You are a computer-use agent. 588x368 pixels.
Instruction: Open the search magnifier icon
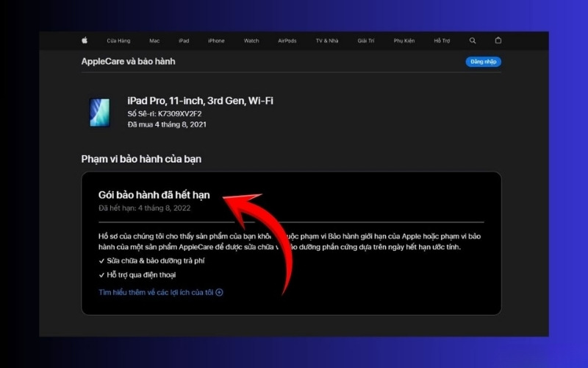click(473, 40)
